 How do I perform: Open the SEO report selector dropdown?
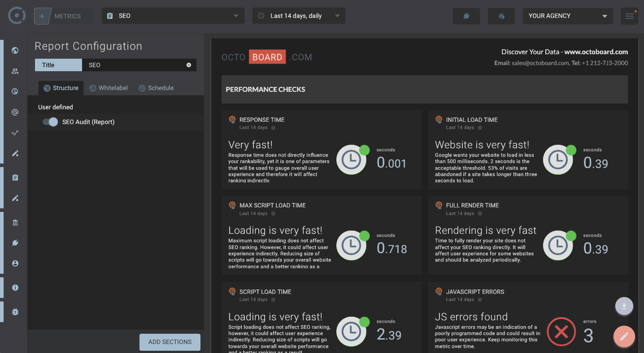(173, 16)
